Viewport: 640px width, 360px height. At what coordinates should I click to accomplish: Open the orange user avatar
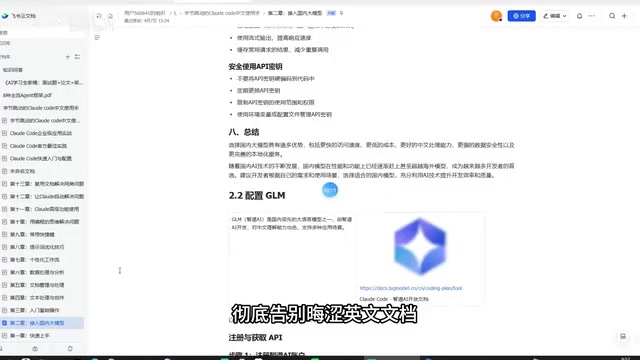(496, 16)
